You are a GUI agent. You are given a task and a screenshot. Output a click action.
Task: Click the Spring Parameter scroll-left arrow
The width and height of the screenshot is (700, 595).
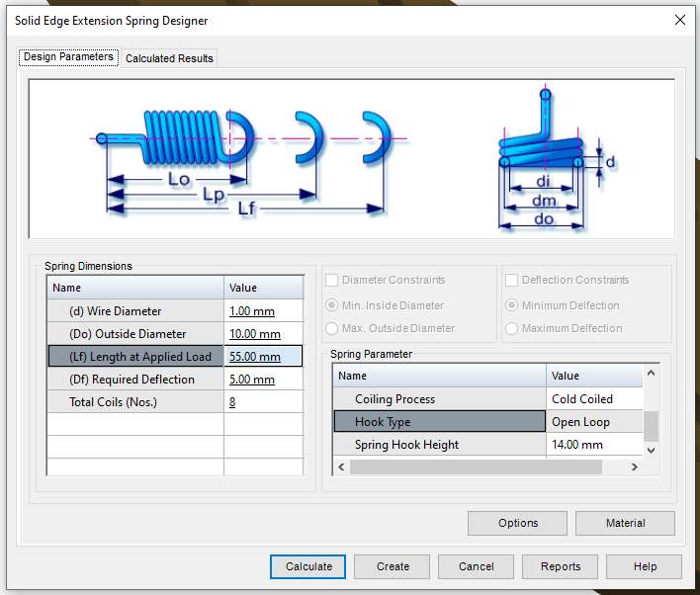pyautogui.click(x=341, y=467)
